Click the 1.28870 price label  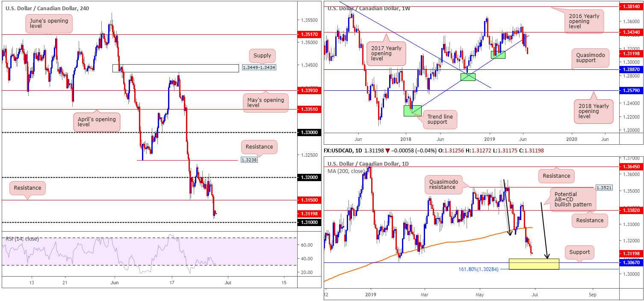[631, 69]
